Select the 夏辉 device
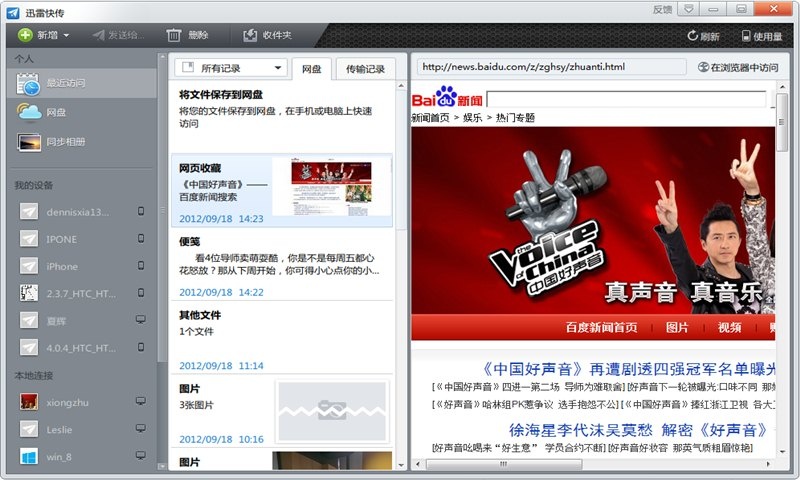The width and height of the screenshot is (800, 480). 82,320
